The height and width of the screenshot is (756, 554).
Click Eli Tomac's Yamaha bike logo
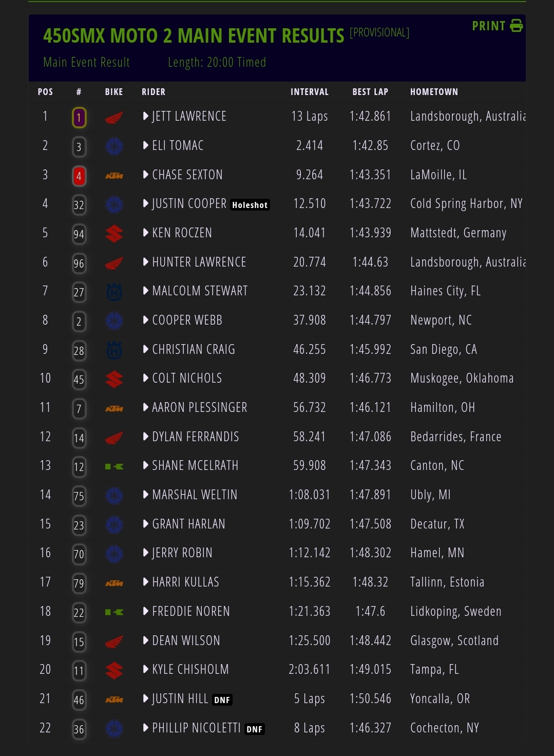[114, 147]
